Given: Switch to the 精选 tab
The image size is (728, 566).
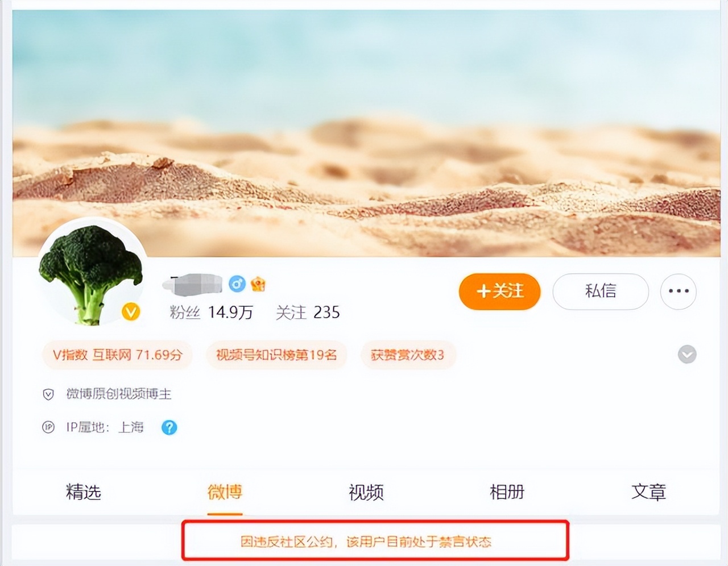Looking at the screenshot, I should click(84, 492).
